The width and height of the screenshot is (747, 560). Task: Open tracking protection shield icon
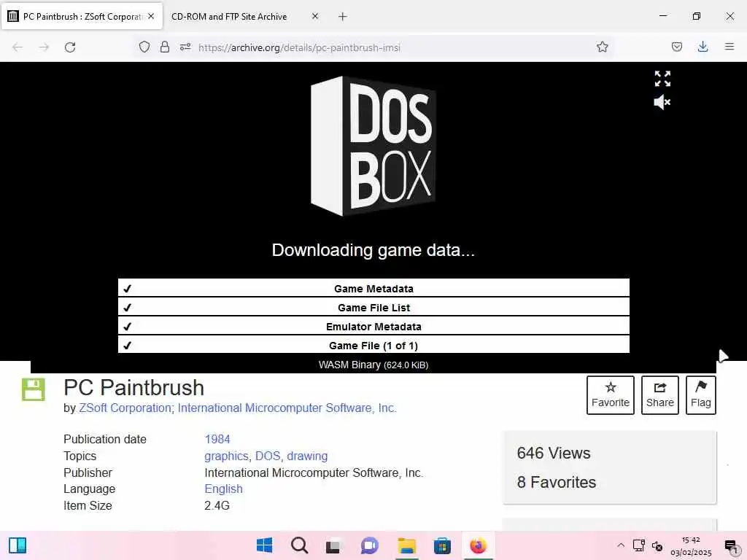[144, 47]
